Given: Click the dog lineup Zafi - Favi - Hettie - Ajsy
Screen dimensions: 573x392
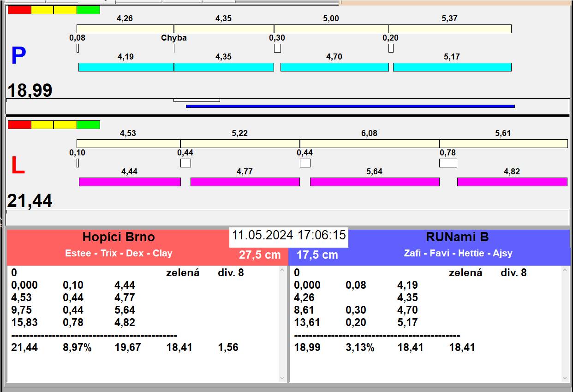Looking at the screenshot, I should 458,253.
